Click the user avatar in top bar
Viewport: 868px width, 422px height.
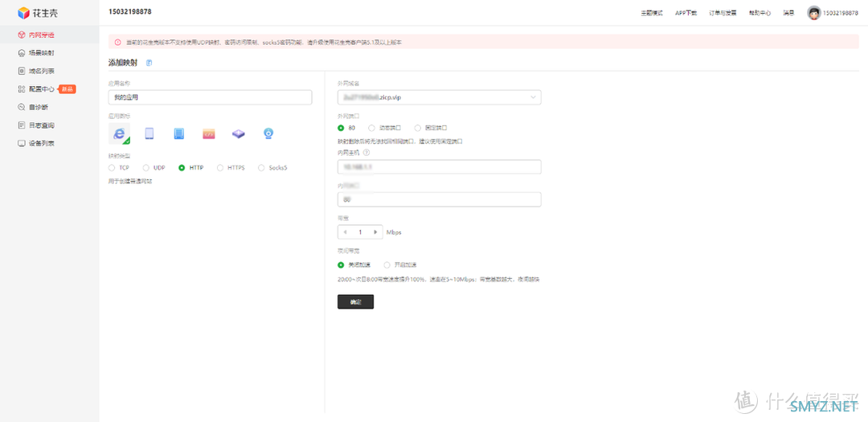pos(813,13)
